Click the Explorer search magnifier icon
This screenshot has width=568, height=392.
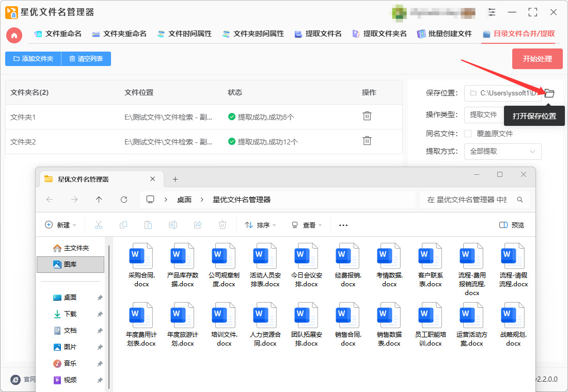520,200
